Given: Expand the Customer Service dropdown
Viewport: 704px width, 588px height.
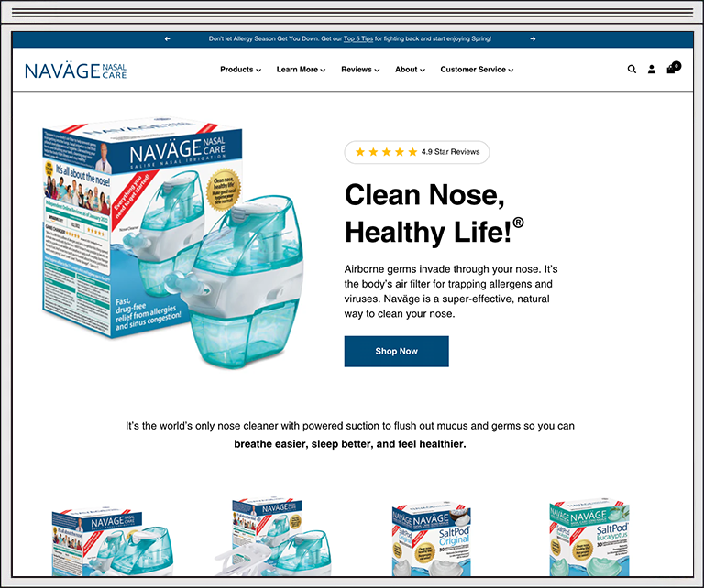Looking at the screenshot, I should click(x=477, y=70).
